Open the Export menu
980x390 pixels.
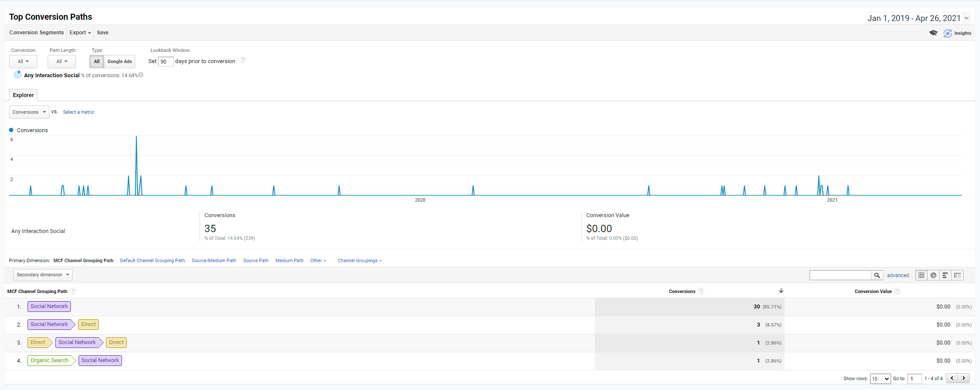pos(80,33)
